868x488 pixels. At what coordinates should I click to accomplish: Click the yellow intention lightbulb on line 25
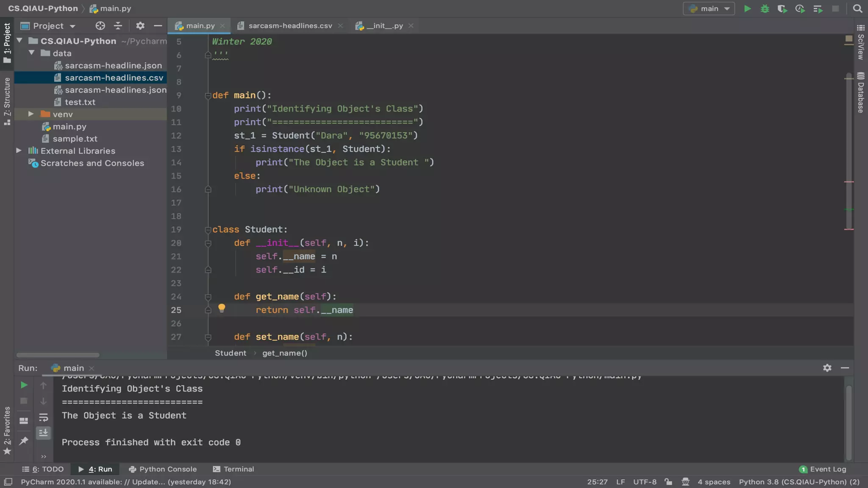(x=222, y=308)
